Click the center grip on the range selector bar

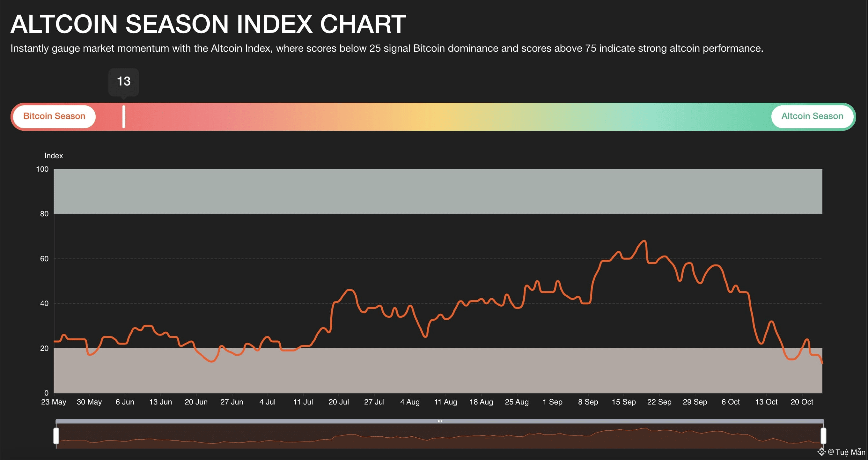pyautogui.click(x=439, y=421)
